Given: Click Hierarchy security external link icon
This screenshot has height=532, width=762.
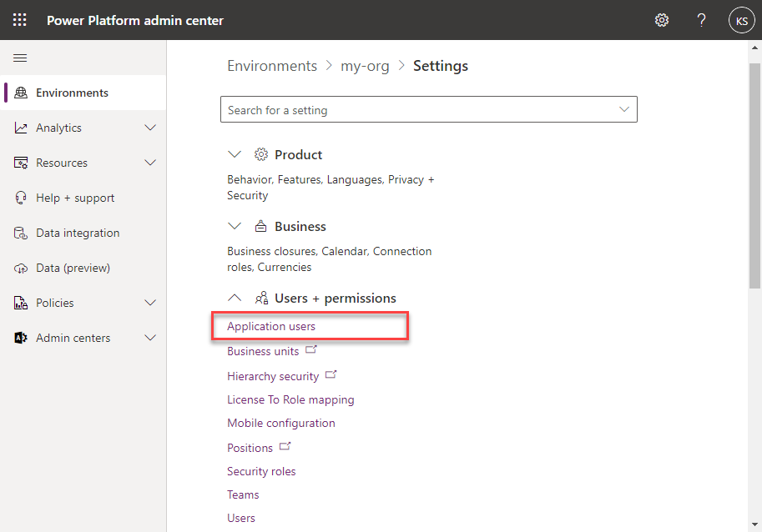Looking at the screenshot, I should coord(331,374).
